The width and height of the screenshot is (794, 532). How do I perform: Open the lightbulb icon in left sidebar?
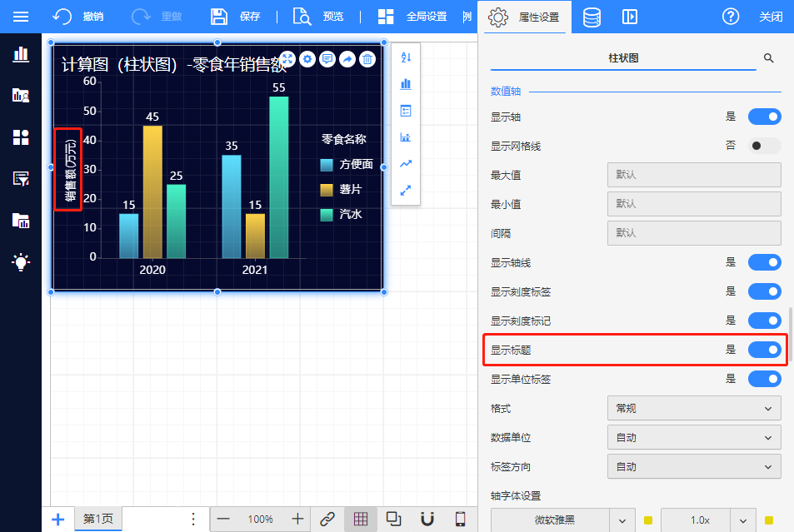21,261
